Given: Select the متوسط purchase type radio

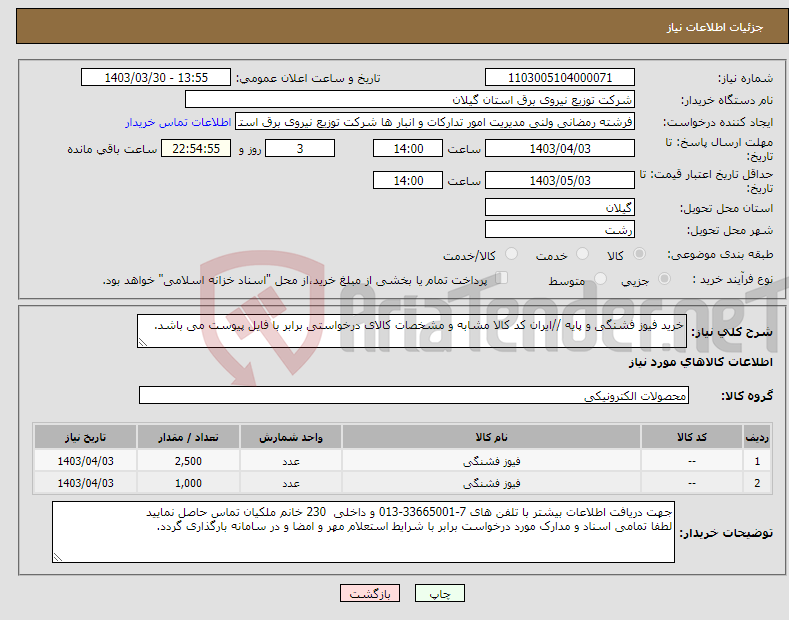Looking at the screenshot, I should (600, 279).
